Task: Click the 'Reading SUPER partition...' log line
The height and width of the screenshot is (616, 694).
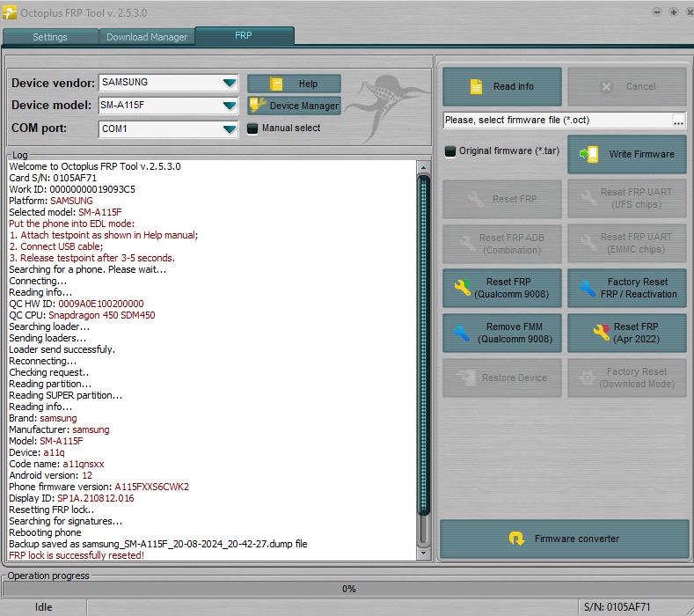Action: coord(65,395)
